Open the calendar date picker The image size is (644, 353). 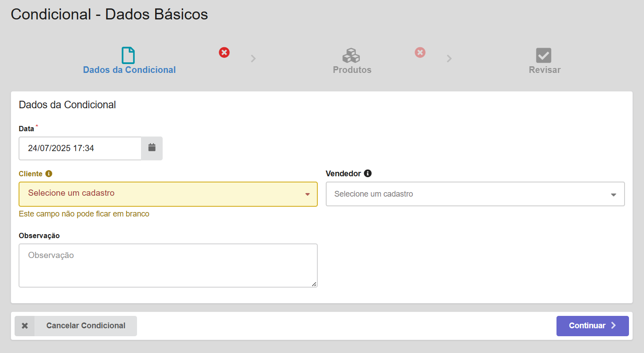(x=152, y=148)
